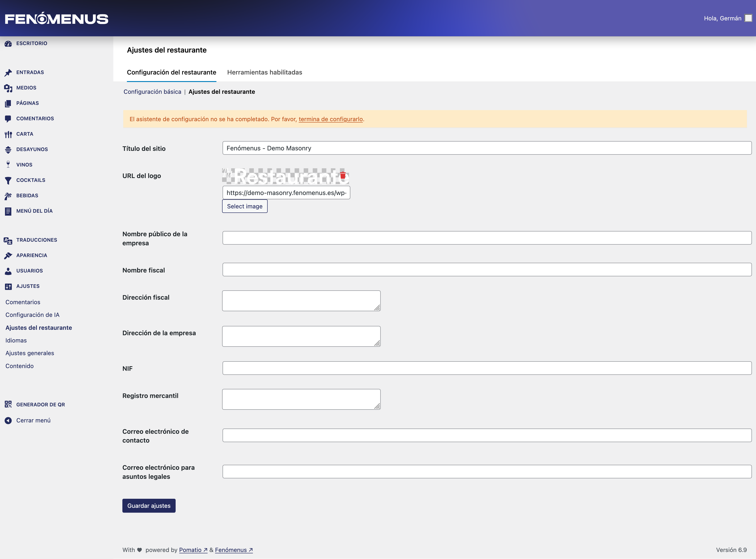Open the Idiomas submenu item

pyautogui.click(x=16, y=340)
